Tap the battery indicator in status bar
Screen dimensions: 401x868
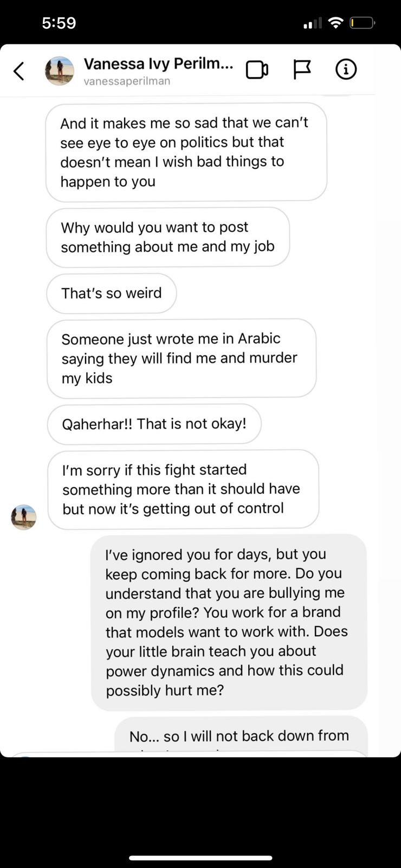coord(362,23)
